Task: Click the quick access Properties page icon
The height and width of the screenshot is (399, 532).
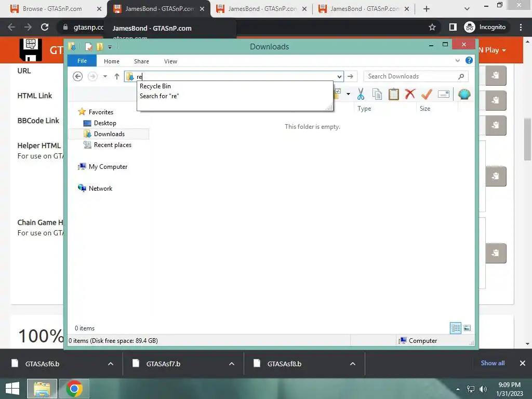Action: click(88, 46)
